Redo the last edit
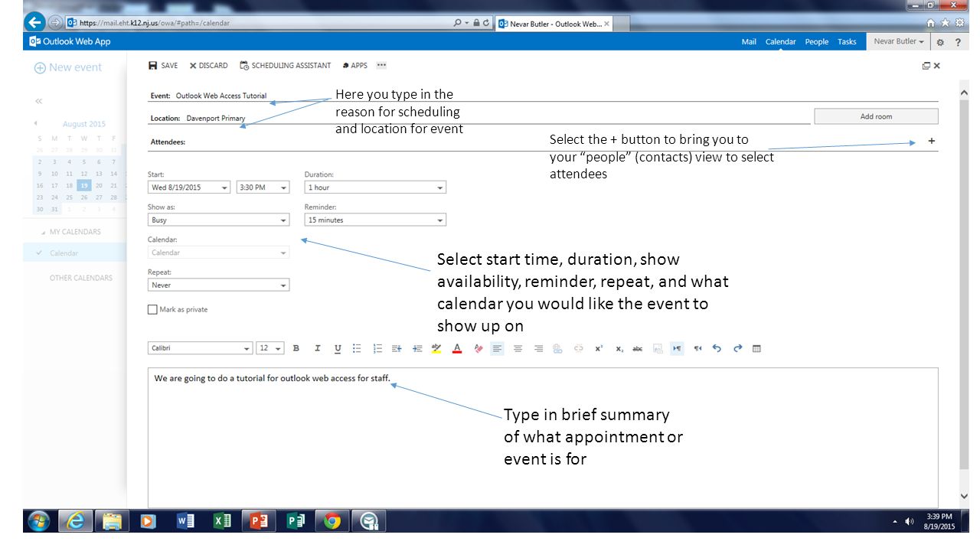980x551 pixels. (737, 348)
